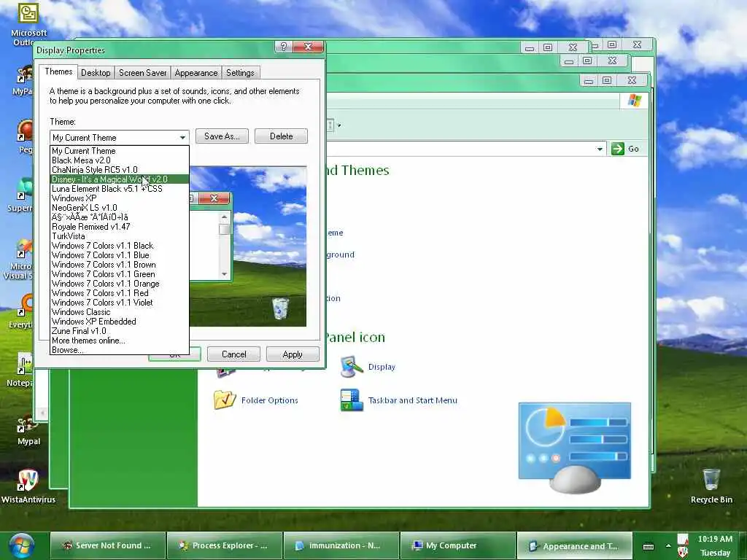This screenshot has height=560, width=747.
Task: Choose ChaNinja Style RC5 v1.0 theme
Action: click(x=119, y=170)
